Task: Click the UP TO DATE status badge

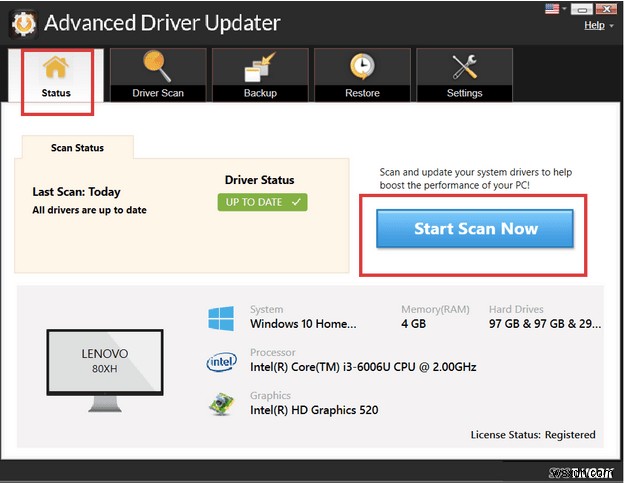Action: (264, 202)
